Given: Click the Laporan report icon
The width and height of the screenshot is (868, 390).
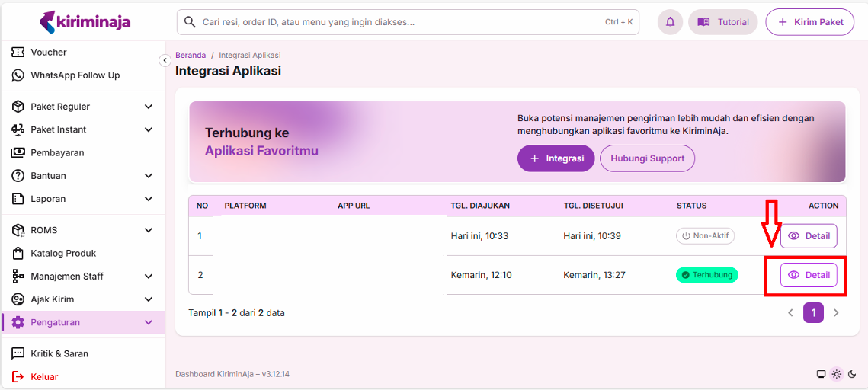Looking at the screenshot, I should click(18, 199).
